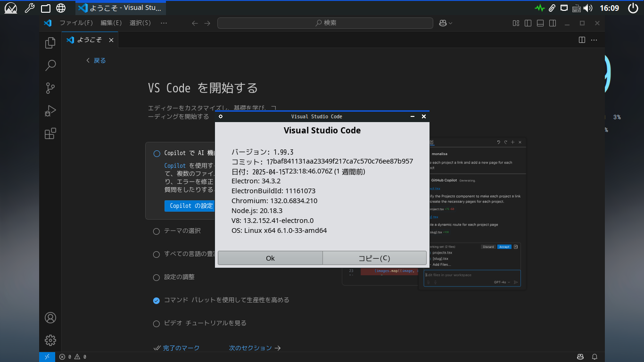Screen dimensions: 644x362
Task: Click the network connection tray icon
Action: [564, 8]
